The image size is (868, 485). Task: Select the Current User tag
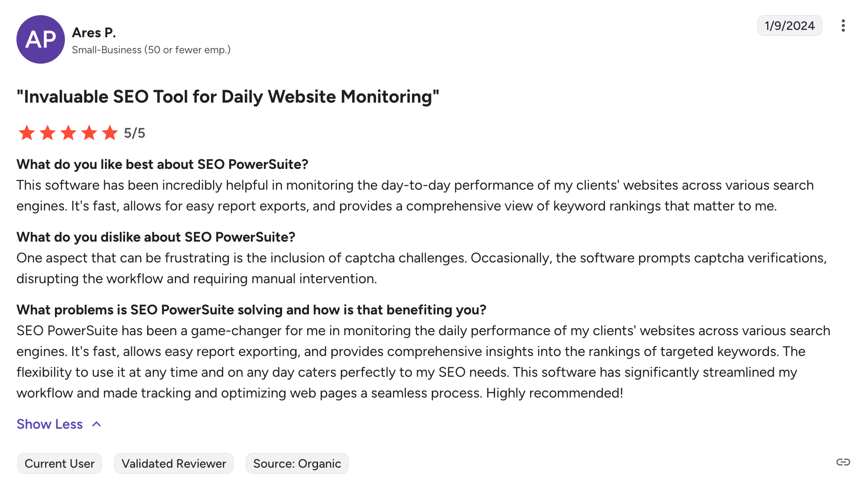pos(60,463)
